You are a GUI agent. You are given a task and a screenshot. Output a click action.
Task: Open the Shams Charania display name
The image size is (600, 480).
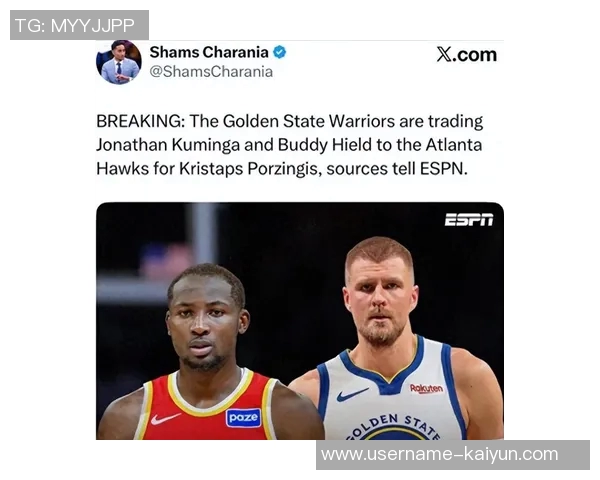209,52
